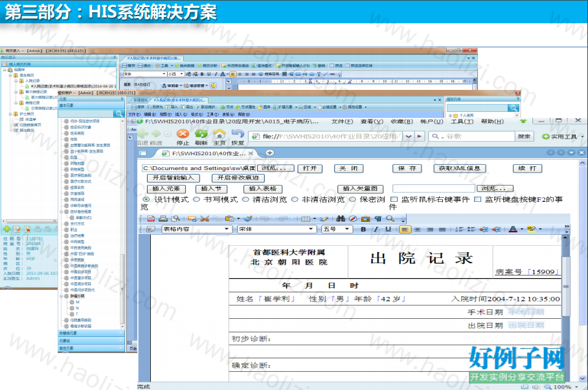Screen dimensions: 588x390
Task: Click the 续打 button
Action: [527, 169]
